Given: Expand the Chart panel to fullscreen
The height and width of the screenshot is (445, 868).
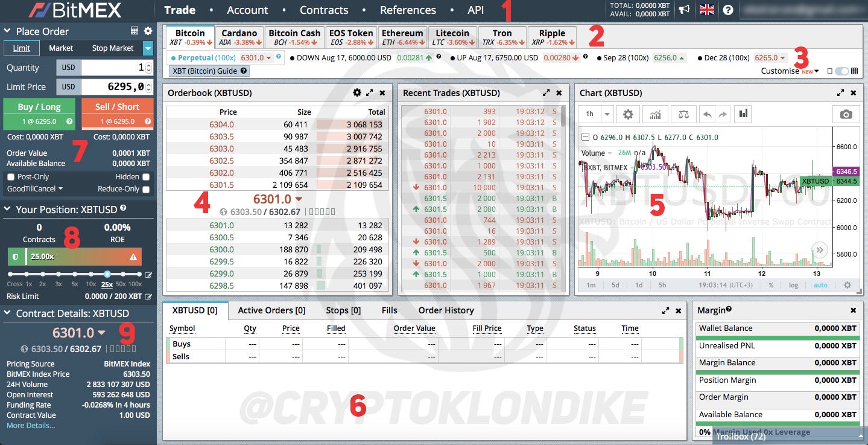Looking at the screenshot, I should click(841, 93).
